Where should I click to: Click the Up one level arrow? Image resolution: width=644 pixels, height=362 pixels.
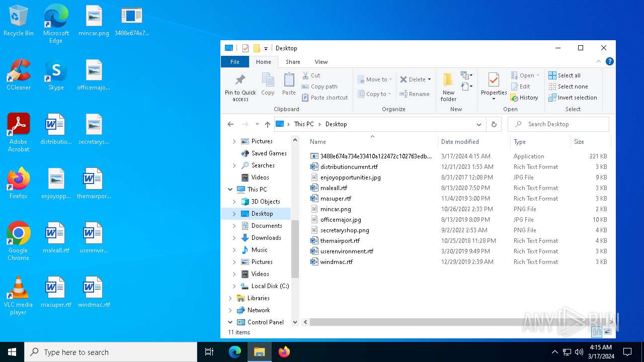click(x=268, y=124)
